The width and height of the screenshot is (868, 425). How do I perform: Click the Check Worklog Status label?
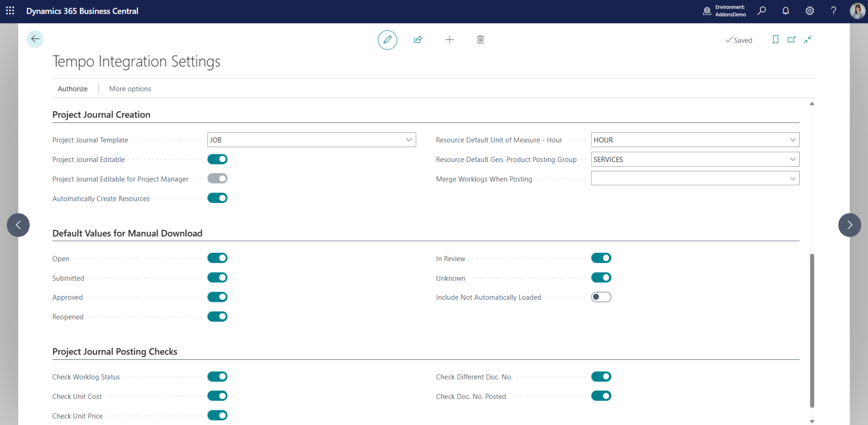[86, 377]
